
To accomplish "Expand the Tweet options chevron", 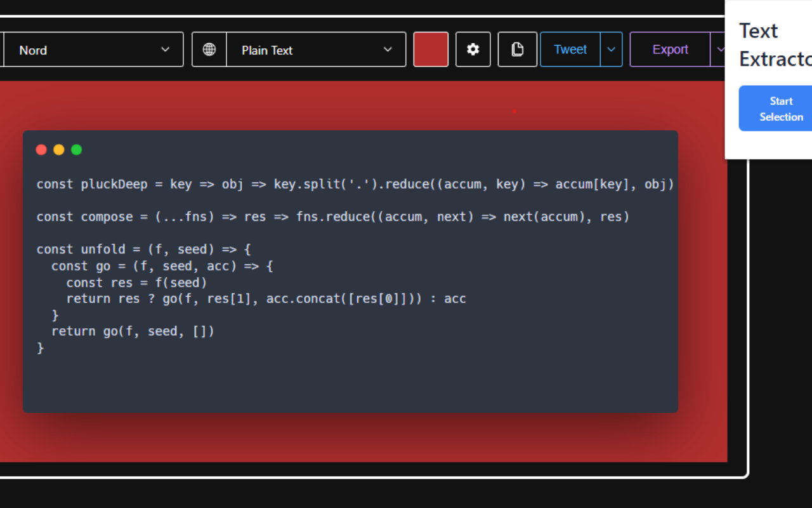I will point(611,50).
